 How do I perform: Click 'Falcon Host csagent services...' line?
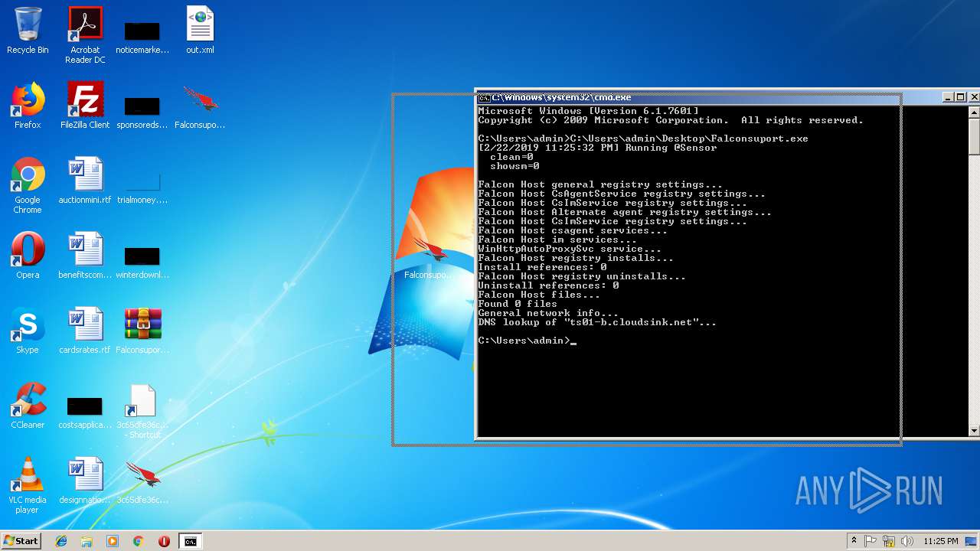[x=573, y=230]
